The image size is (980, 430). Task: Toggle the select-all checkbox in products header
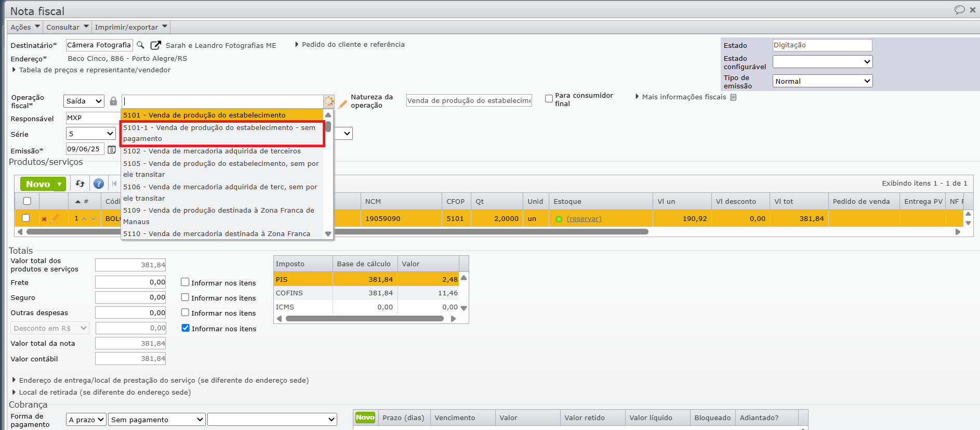pos(27,201)
